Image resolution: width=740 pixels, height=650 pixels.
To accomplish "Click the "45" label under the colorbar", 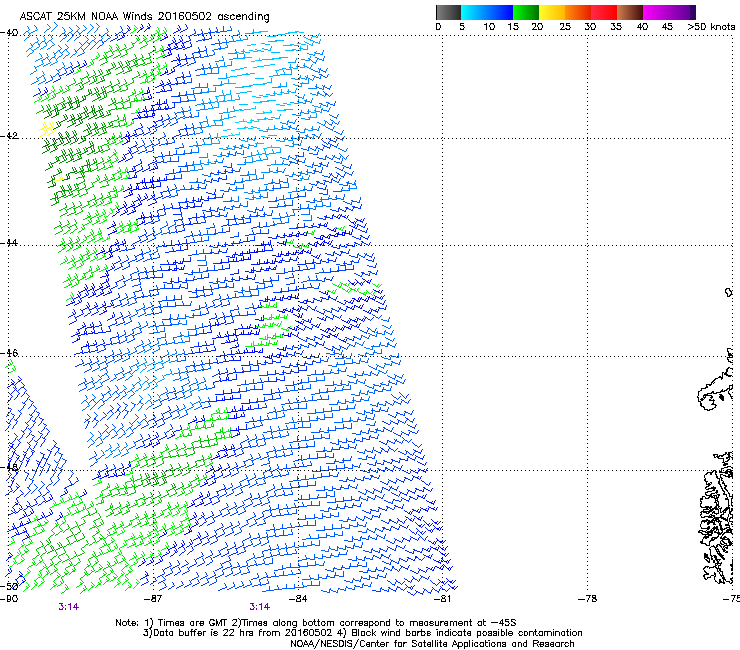I will click(x=667, y=27).
